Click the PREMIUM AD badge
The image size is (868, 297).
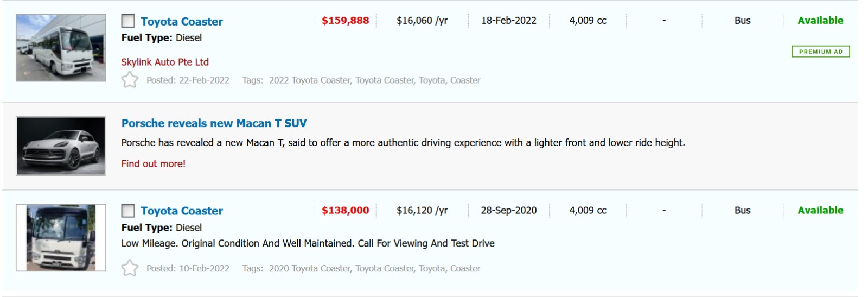[820, 52]
